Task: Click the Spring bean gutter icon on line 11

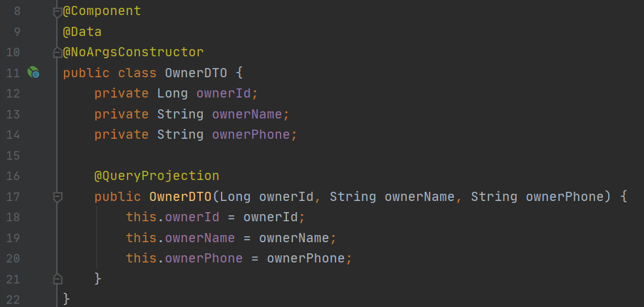Action: pos(33,73)
